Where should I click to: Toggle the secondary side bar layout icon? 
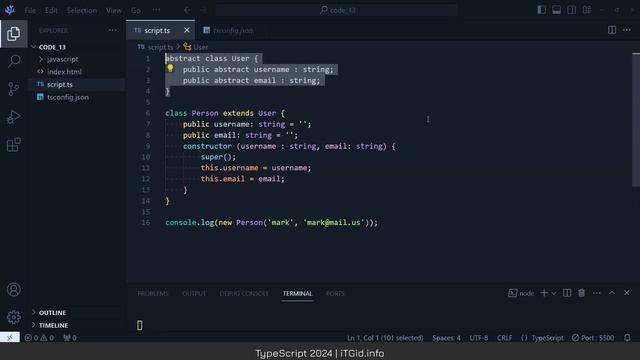coord(571,10)
